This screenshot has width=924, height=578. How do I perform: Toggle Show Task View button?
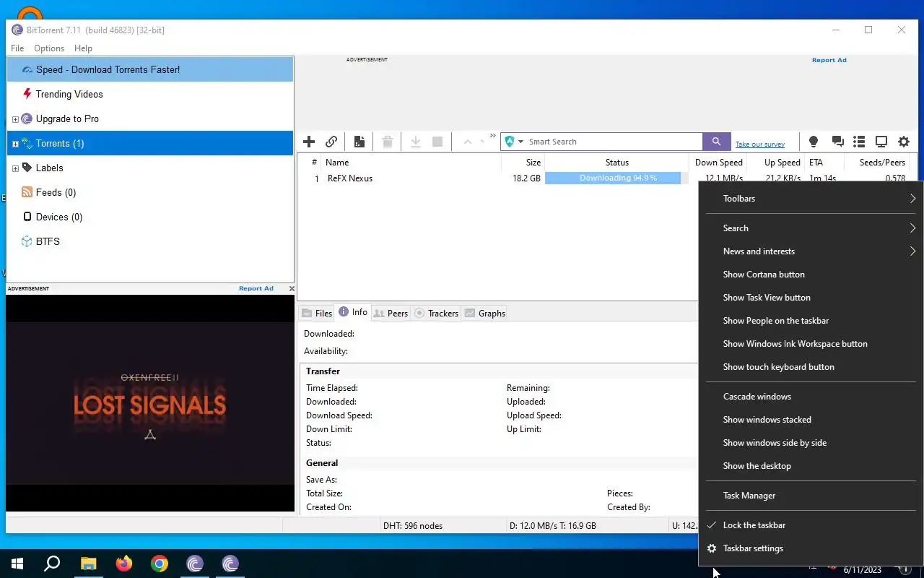[810, 298]
